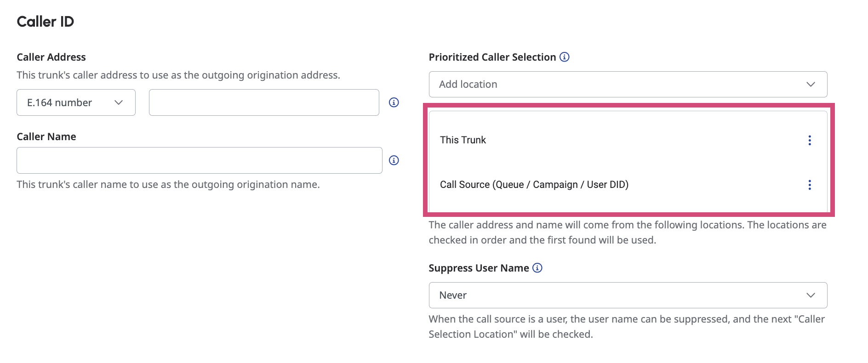Click the Never value in Suppress User Name
Viewport: 868px width, 363px height.
click(x=453, y=295)
